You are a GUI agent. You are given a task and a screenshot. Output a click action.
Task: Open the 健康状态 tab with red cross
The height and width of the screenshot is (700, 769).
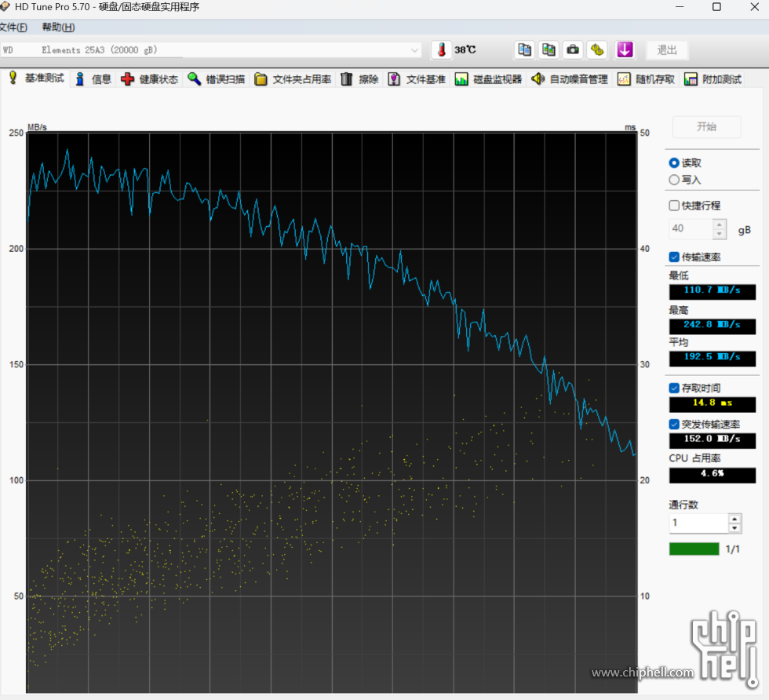(150, 79)
